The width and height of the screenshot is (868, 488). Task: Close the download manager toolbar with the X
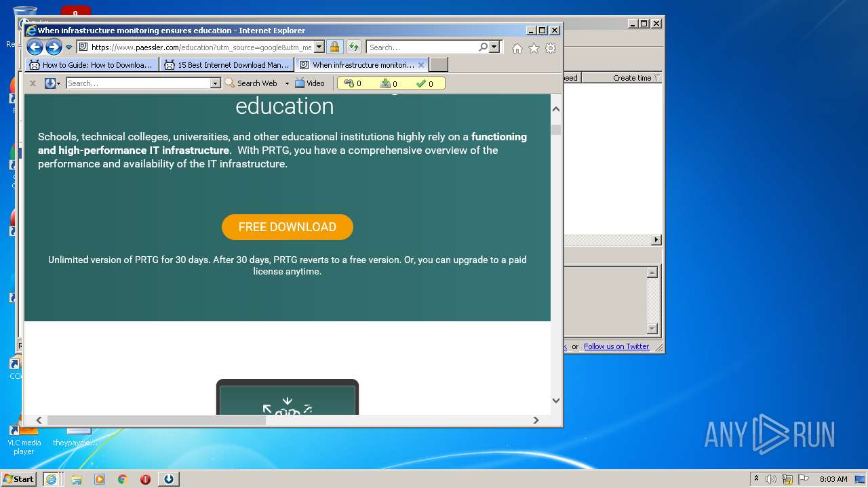[x=33, y=83]
